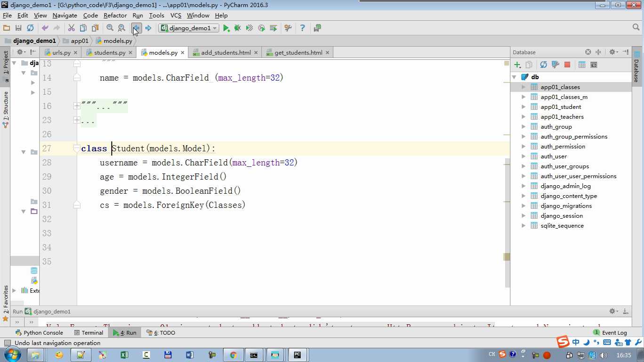
Task: Select auth_group_permissions table
Action: coord(574,136)
